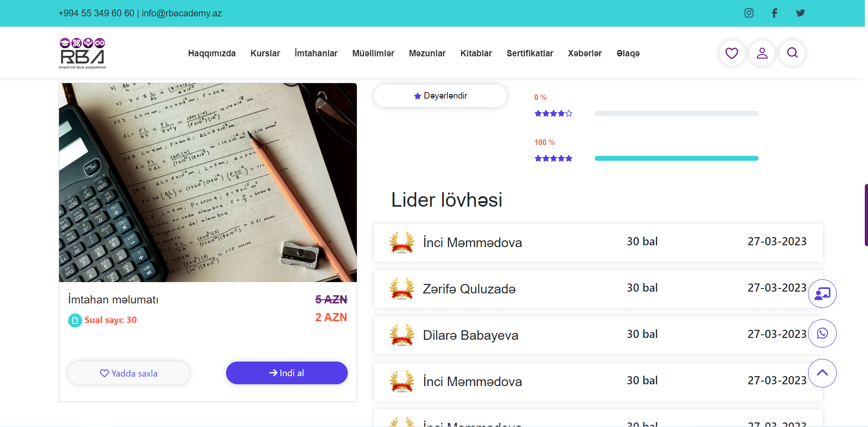
Task: Click the info@rbacademy.az email link
Action: click(182, 13)
